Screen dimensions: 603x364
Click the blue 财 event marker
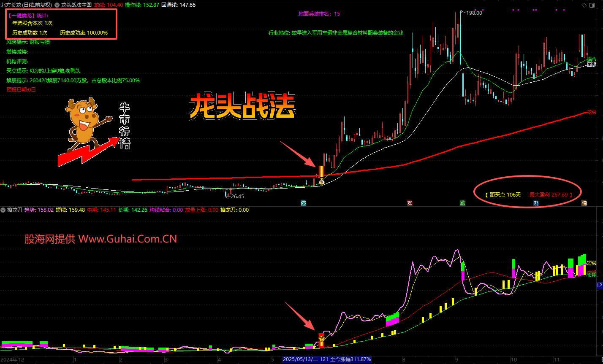coord(536,203)
